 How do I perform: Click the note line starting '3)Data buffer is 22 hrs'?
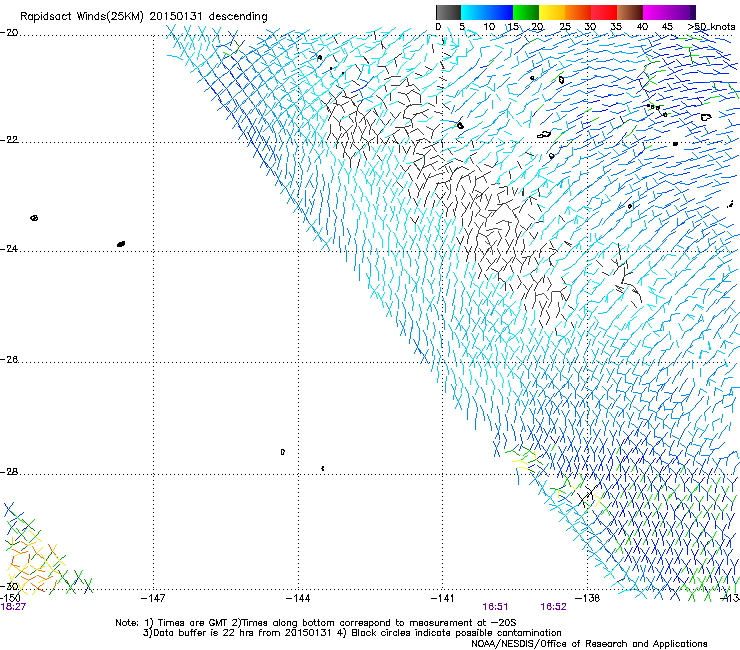tap(352, 633)
